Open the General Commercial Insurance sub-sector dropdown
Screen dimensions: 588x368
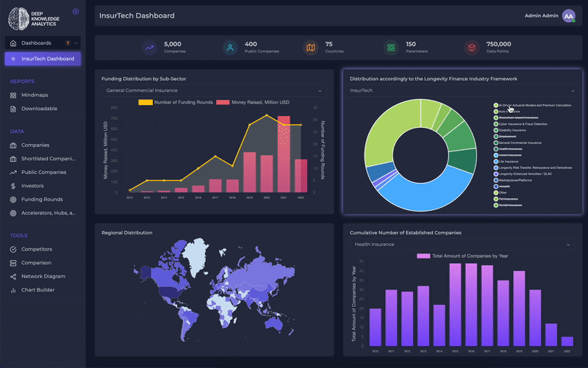pos(214,90)
